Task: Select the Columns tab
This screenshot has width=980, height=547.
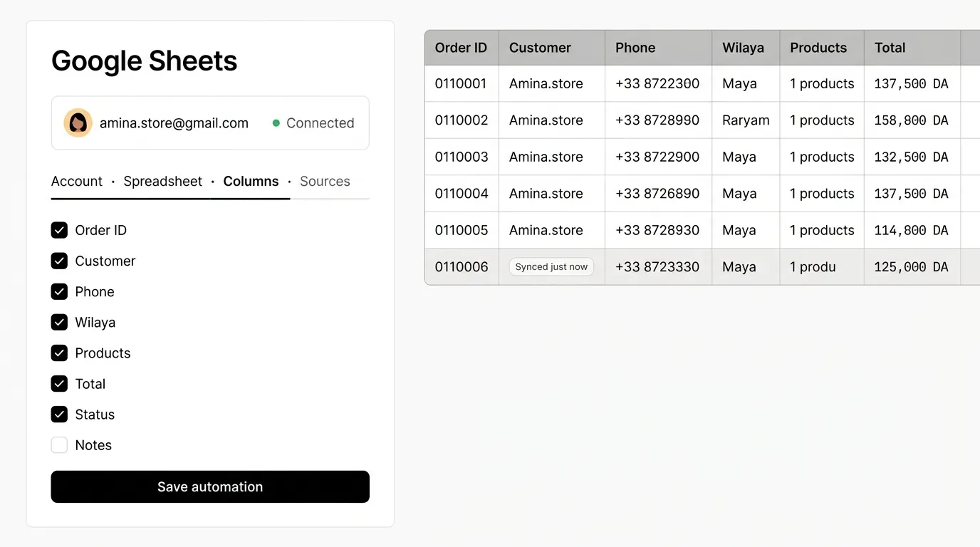Action: pyautogui.click(x=251, y=181)
